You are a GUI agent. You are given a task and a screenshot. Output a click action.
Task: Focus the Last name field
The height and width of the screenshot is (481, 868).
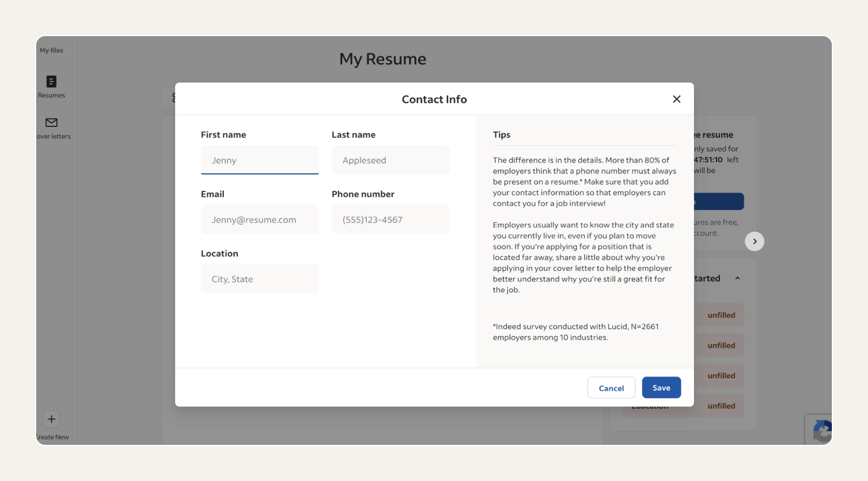pyautogui.click(x=390, y=160)
